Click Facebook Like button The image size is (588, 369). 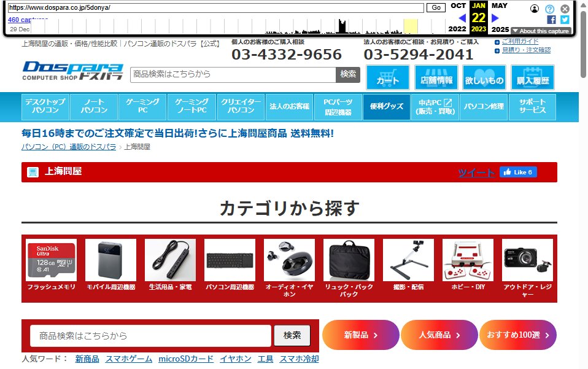point(518,172)
